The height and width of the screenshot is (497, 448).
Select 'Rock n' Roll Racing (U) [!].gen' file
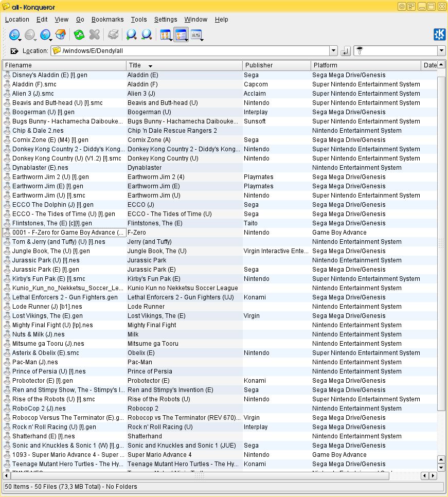pyautogui.click(x=54, y=427)
